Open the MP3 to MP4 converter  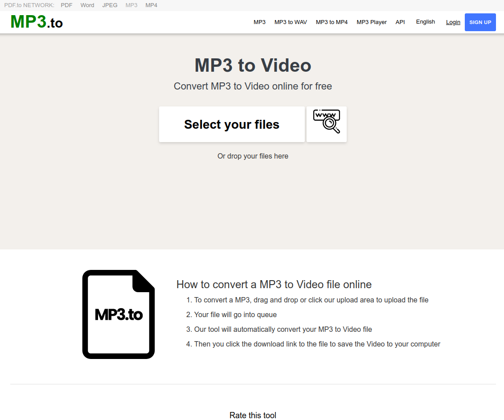pyautogui.click(x=332, y=22)
